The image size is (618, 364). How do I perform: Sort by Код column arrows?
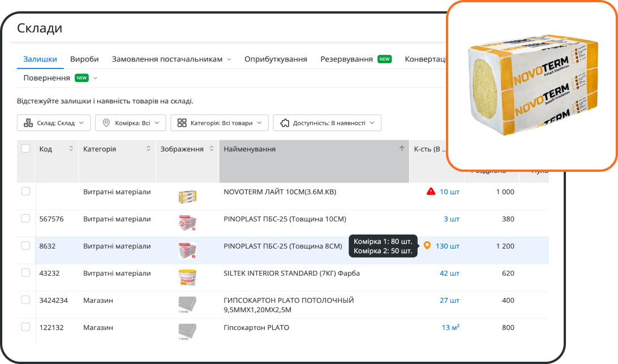(71, 149)
